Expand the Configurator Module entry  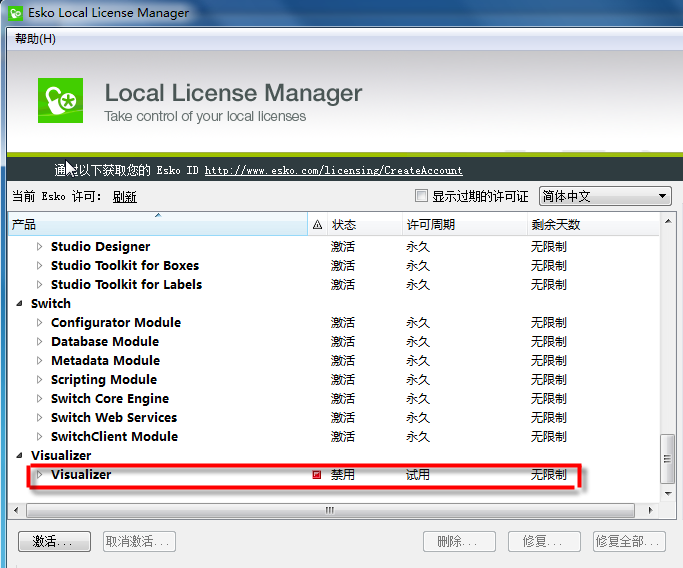[40, 323]
